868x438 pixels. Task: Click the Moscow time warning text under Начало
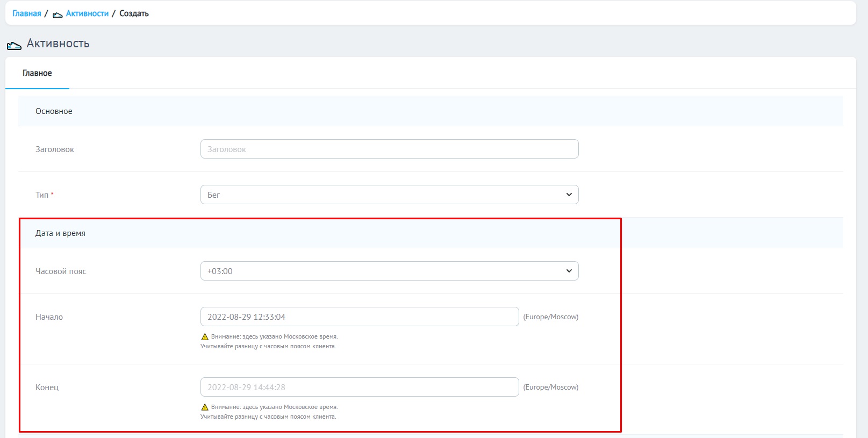(274, 337)
